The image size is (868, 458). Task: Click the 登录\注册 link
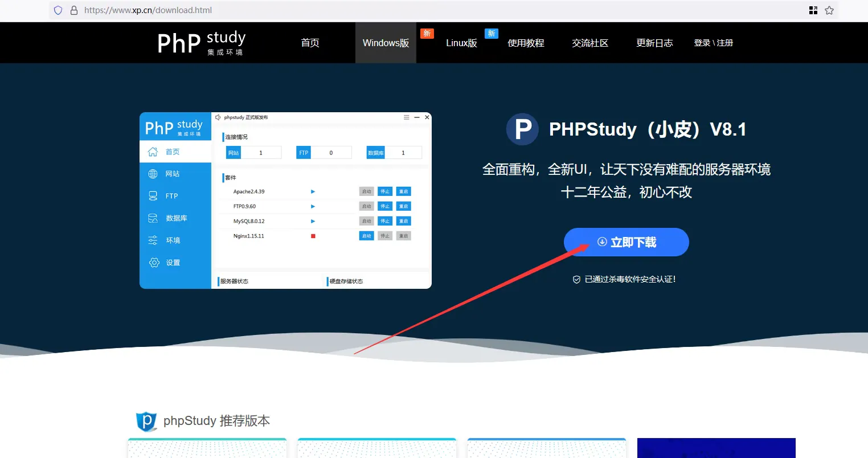click(x=713, y=43)
